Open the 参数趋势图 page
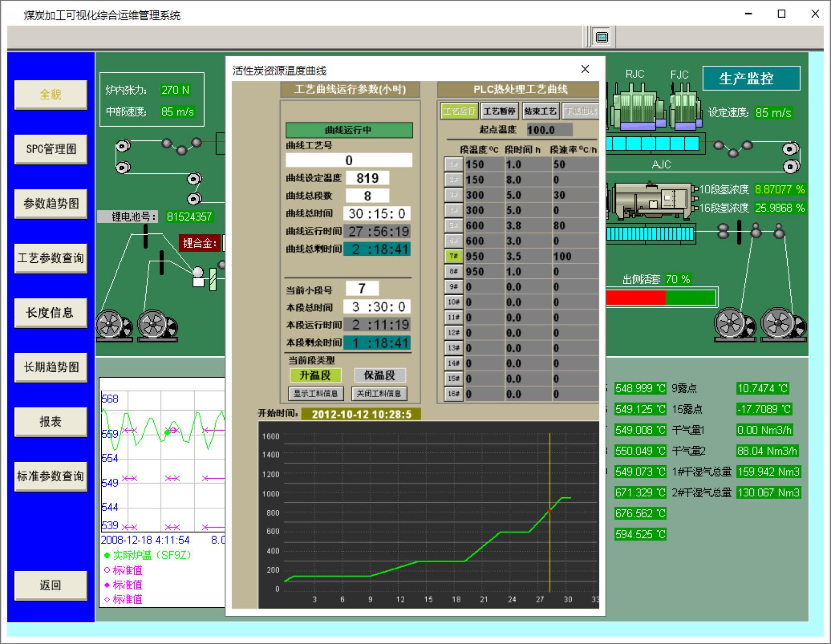831x644 pixels. click(51, 204)
